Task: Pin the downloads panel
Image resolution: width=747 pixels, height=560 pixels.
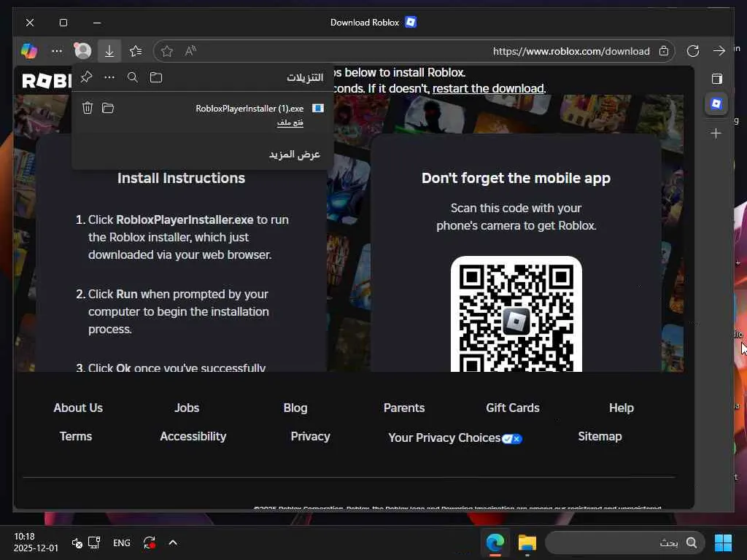Action: (x=86, y=77)
